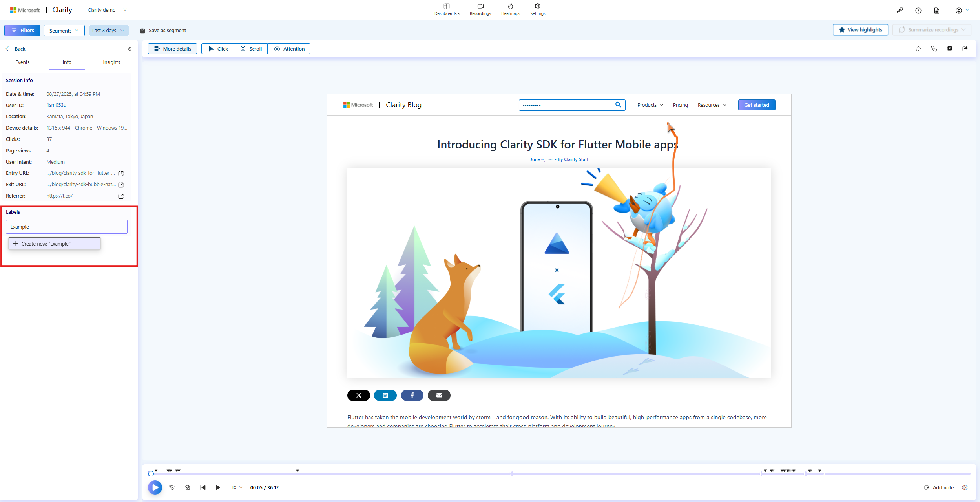Toggle the Attention overlay
The image size is (980, 502).
[x=289, y=49]
